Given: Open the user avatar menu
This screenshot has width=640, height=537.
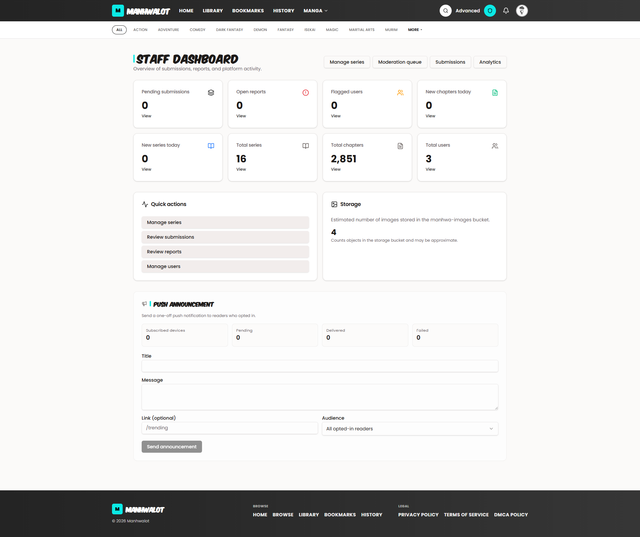Looking at the screenshot, I should pos(522,11).
